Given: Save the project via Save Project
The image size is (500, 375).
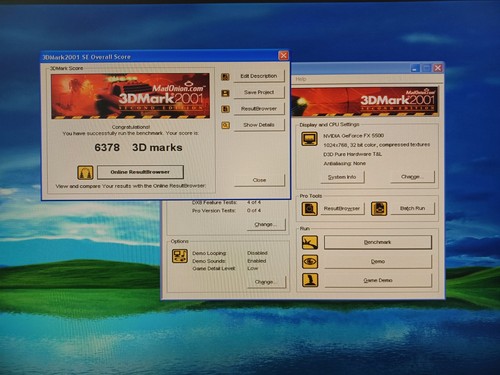Looking at the screenshot, I should tap(259, 92).
